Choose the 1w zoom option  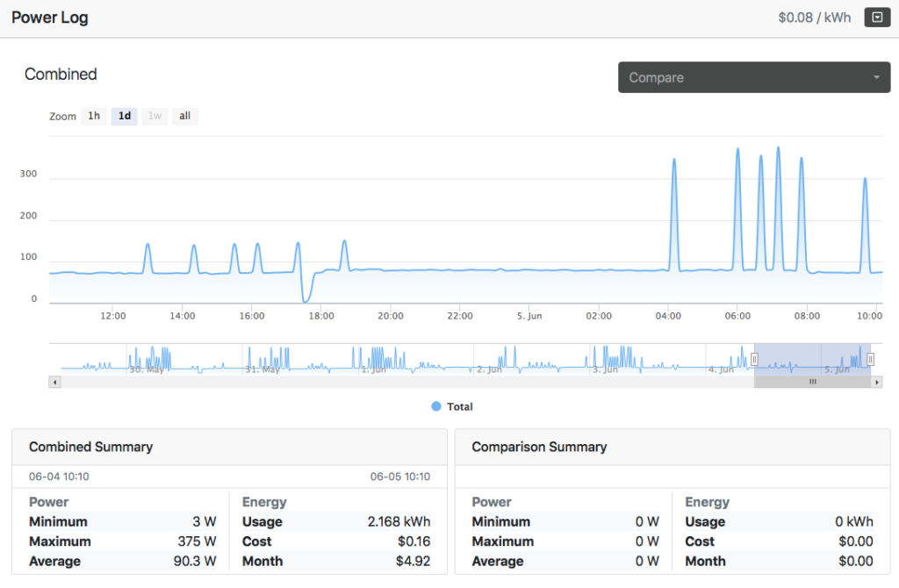[155, 116]
